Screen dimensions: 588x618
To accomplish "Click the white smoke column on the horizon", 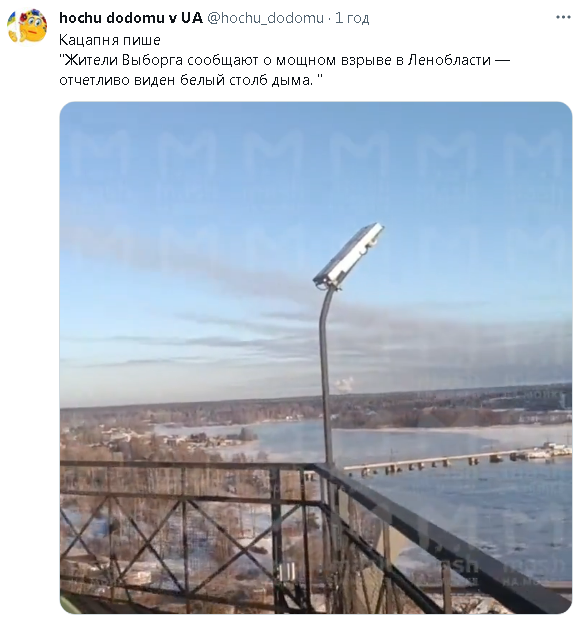I will (x=344, y=385).
